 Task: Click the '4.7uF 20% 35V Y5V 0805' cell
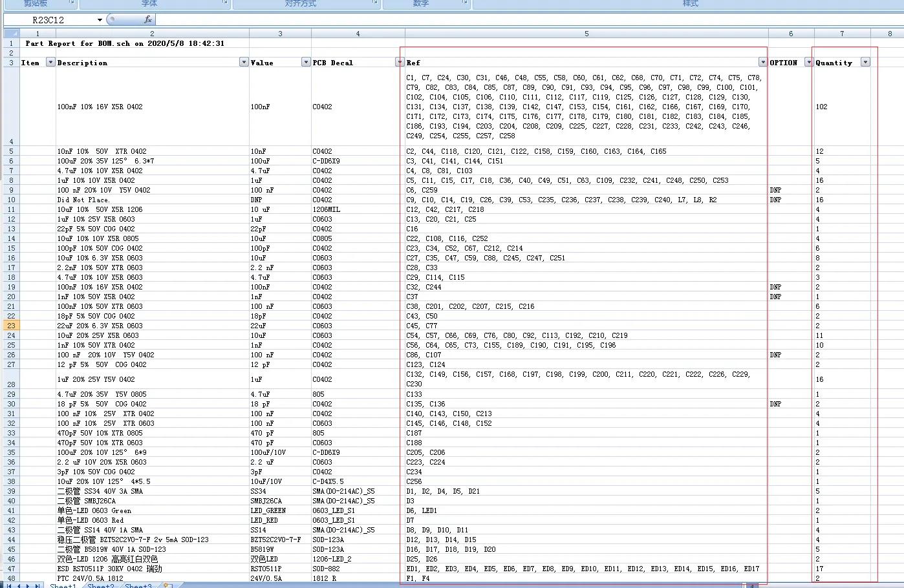click(x=152, y=394)
